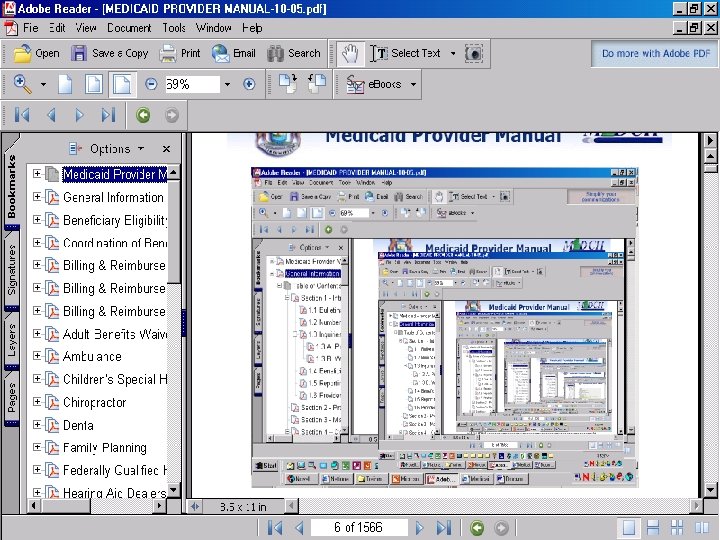Zoom in with the plus button
720x540 pixels.
click(x=249, y=84)
